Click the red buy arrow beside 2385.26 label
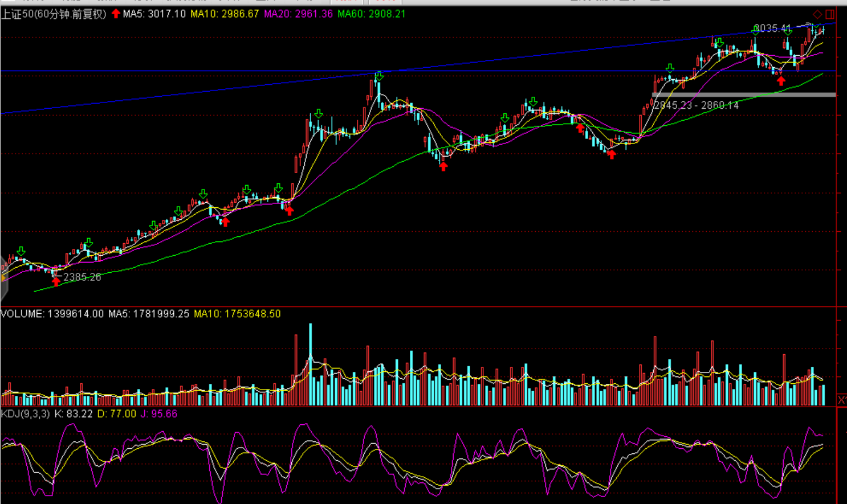This screenshot has height=504, width=847. tap(56, 281)
